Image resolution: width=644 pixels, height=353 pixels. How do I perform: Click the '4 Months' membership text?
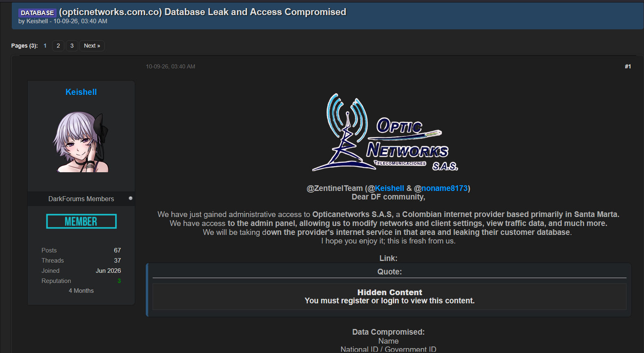(x=81, y=291)
